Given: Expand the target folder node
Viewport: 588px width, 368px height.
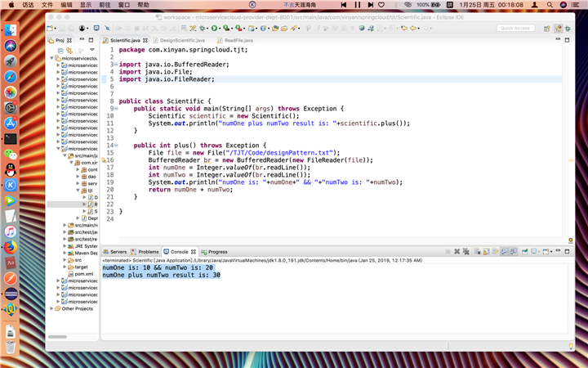Looking at the screenshot, I should (65, 267).
